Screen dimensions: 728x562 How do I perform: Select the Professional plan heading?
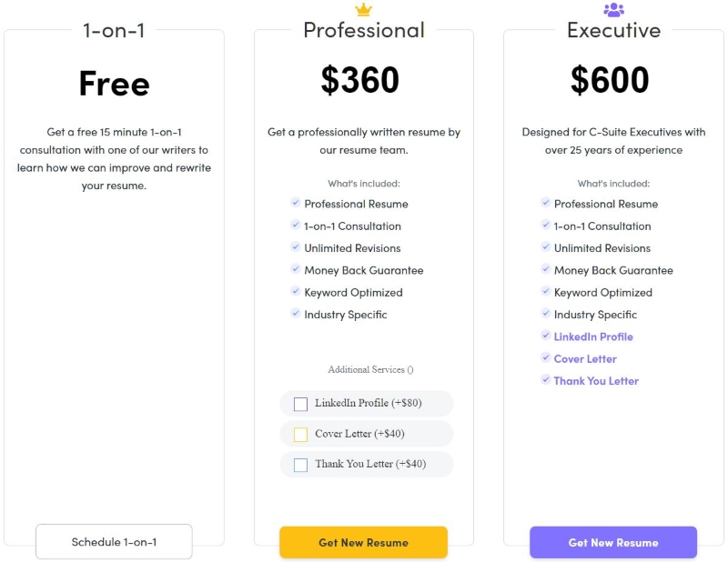(364, 30)
